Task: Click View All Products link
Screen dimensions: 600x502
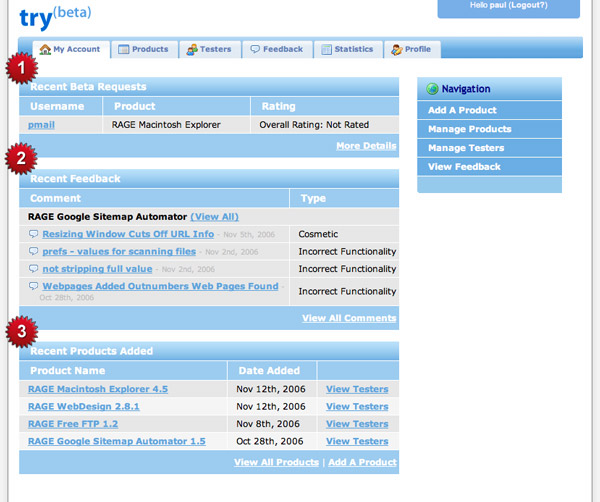Action: point(276,462)
